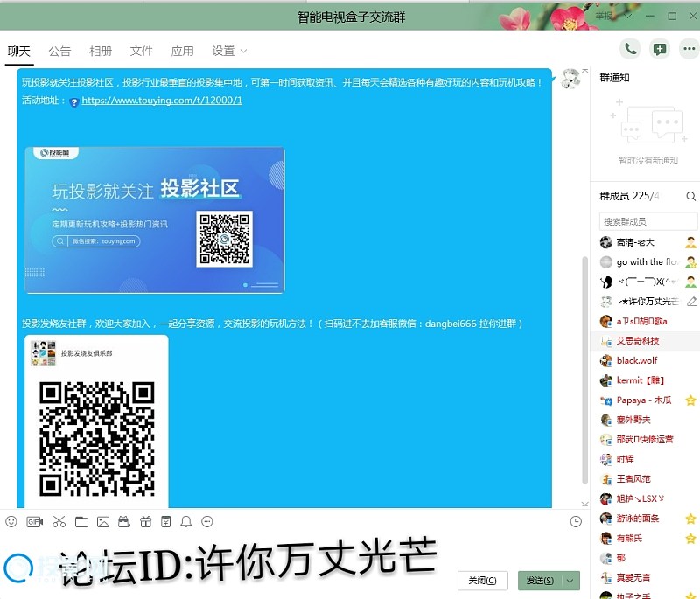Click the chat area vertical scrollbar
Viewport: 700px width, 599px height.
pyautogui.click(x=584, y=370)
